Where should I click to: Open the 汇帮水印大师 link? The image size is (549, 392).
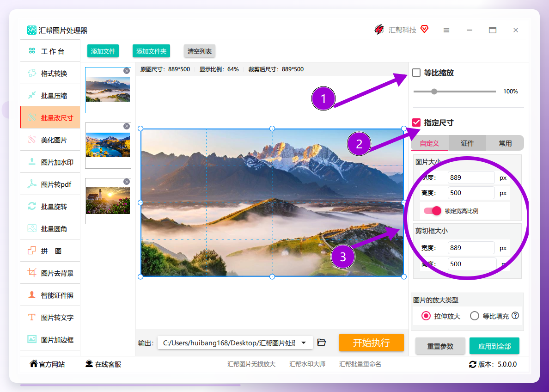tap(307, 364)
